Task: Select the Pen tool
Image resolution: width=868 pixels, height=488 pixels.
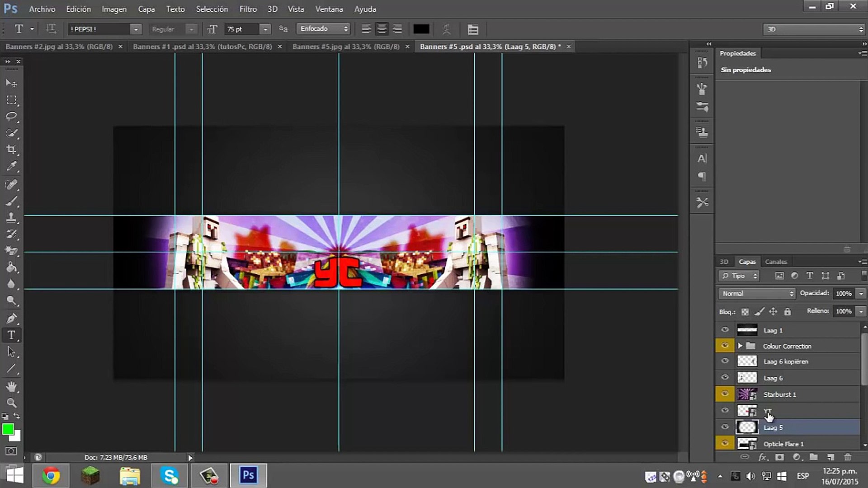Action: coord(11,319)
